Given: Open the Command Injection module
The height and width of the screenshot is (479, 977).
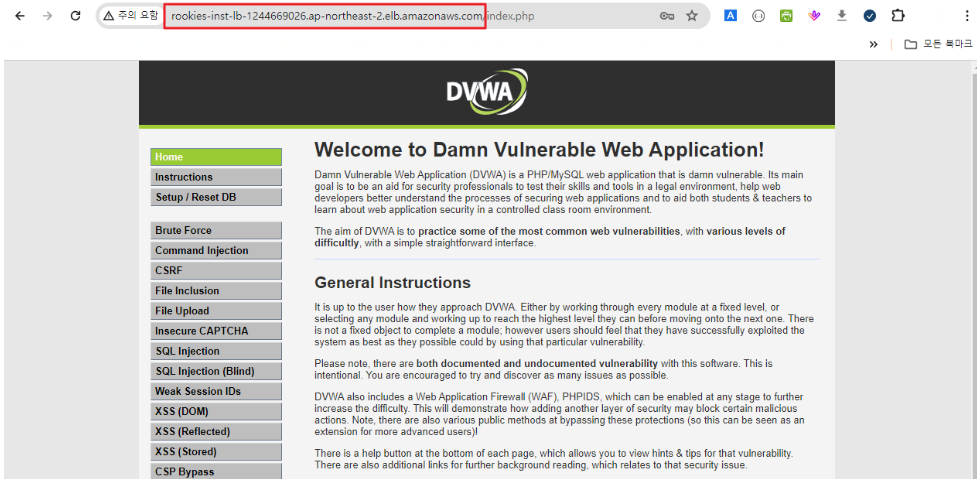Looking at the screenshot, I should [x=216, y=250].
